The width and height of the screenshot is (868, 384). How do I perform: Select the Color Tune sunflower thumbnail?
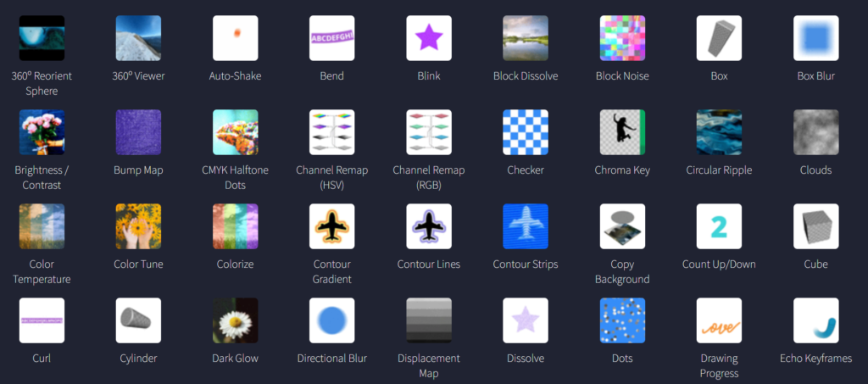tap(138, 226)
